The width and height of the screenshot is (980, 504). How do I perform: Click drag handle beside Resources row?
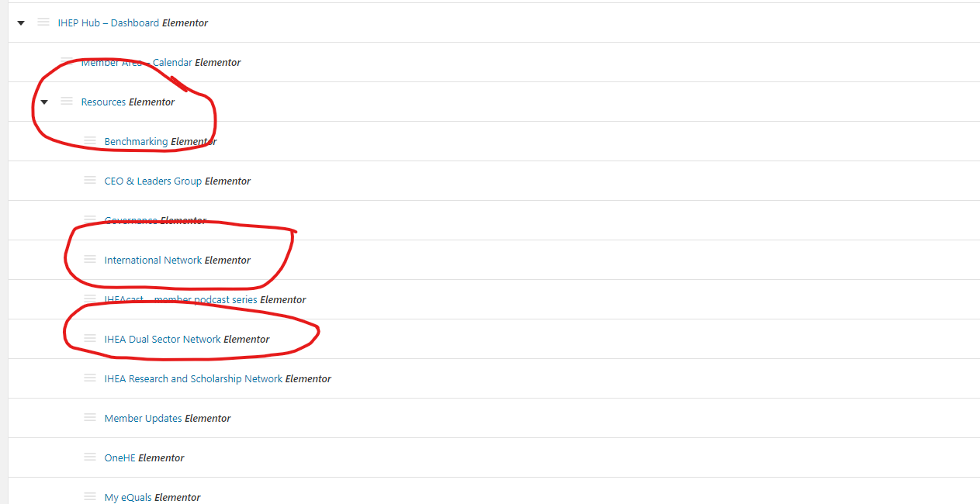(x=67, y=102)
